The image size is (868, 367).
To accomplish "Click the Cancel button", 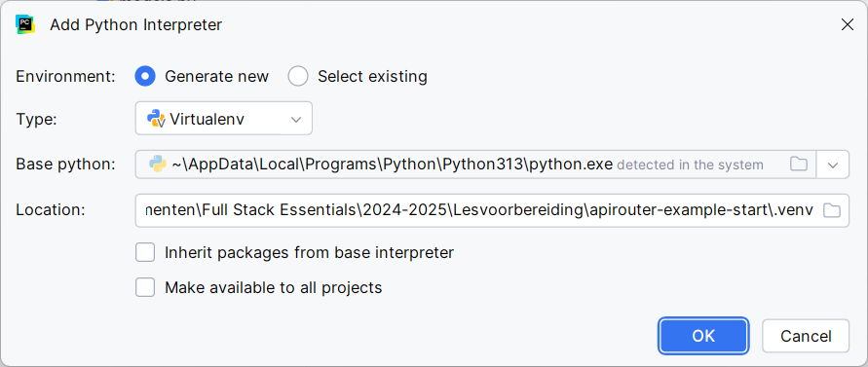I will pyautogui.click(x=806, y=336).
